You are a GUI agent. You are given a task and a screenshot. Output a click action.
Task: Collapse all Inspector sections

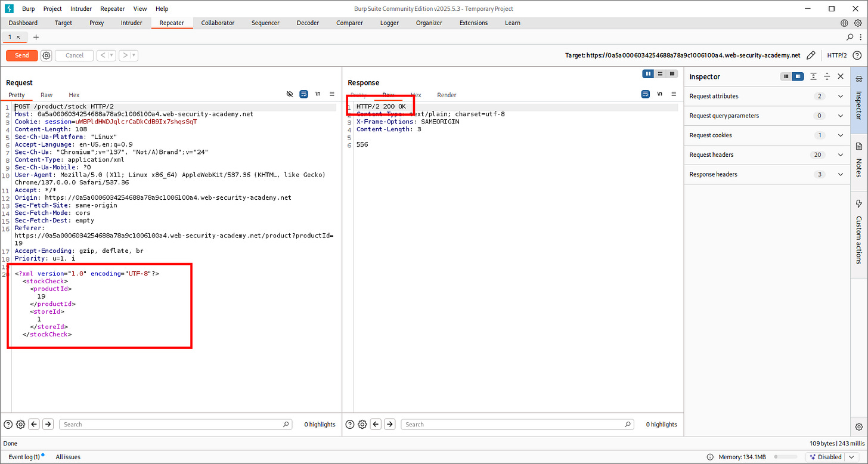click(827, 76)
